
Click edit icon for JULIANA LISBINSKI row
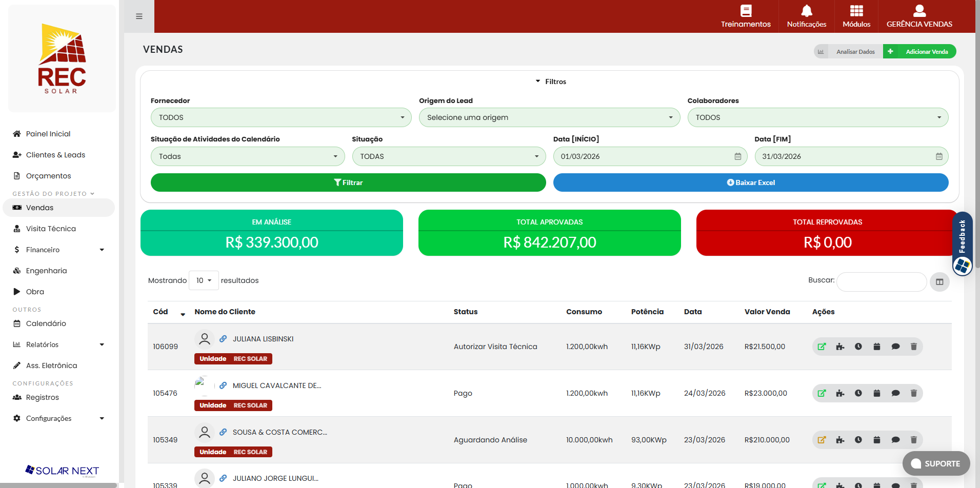822,347
